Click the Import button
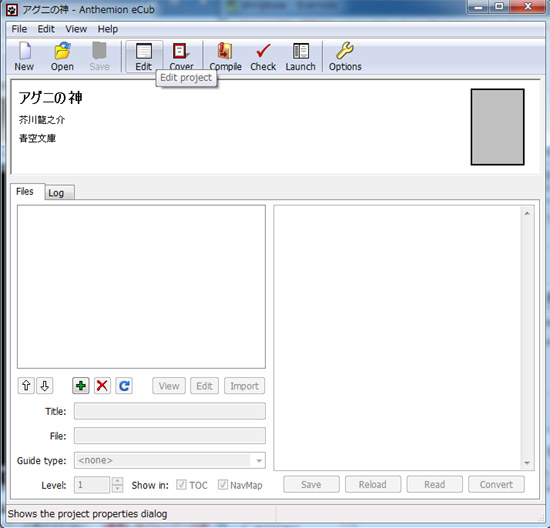The height and width of the screenshot is (528, 550). tap(244, 386)
